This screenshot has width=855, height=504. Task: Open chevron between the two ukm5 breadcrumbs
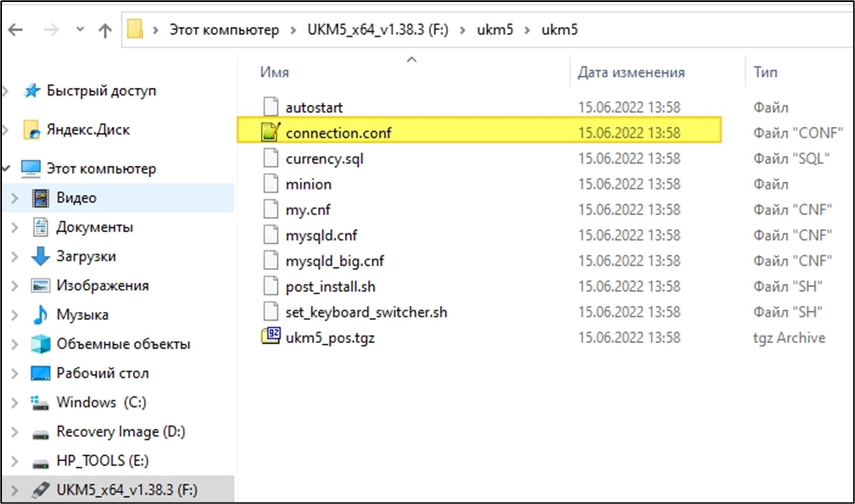pyautogui.click(x=527, y=30)
